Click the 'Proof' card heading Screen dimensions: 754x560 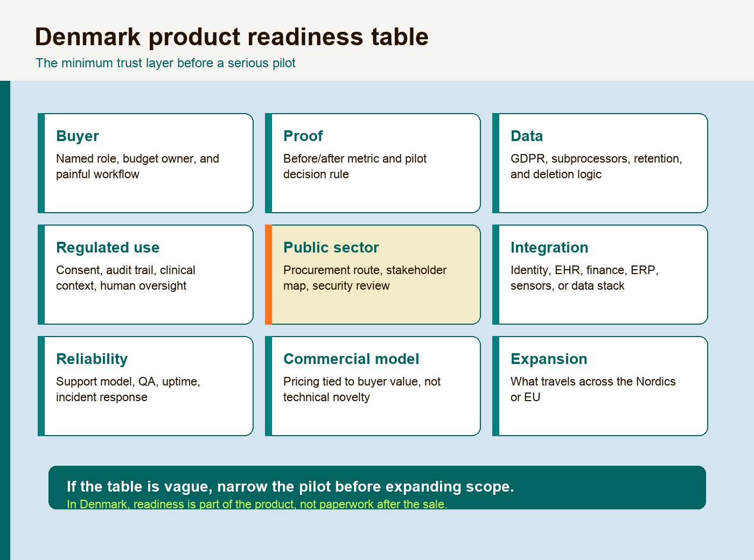pos(303,136)
